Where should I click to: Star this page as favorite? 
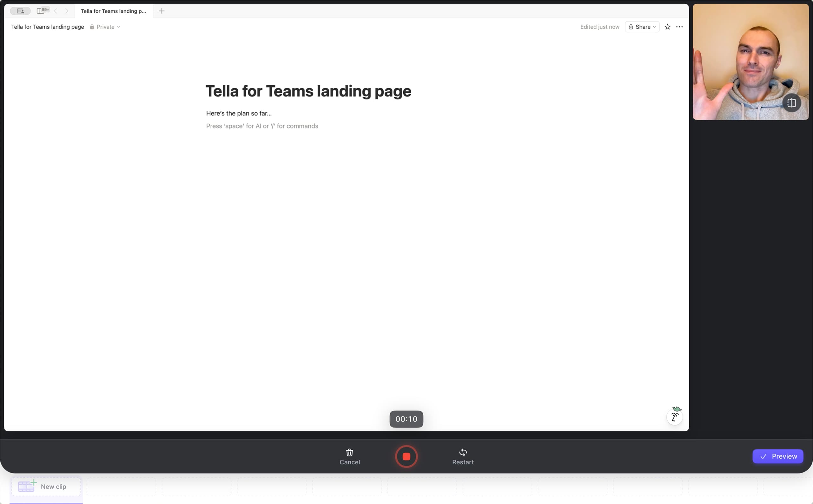[x=667, y=27]
